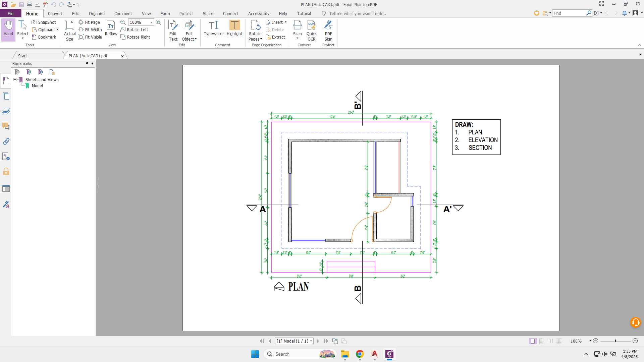The image size is (644, 362).
Task: Close the PLAN (AutoCAD).pdf tab
Action: 122,56
